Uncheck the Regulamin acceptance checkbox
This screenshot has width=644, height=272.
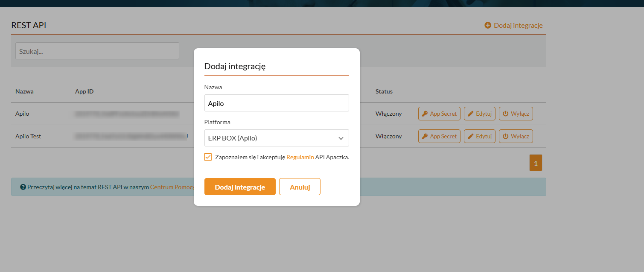click(x=208, y=157)
